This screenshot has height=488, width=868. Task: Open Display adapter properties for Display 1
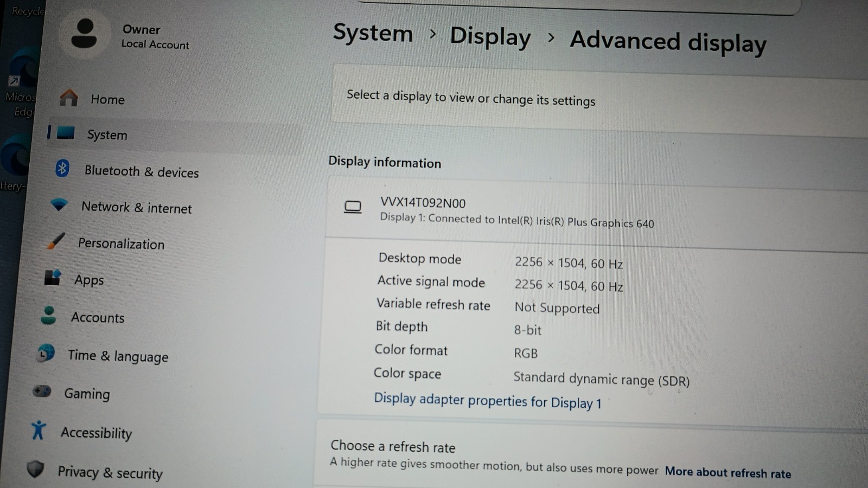488,401
